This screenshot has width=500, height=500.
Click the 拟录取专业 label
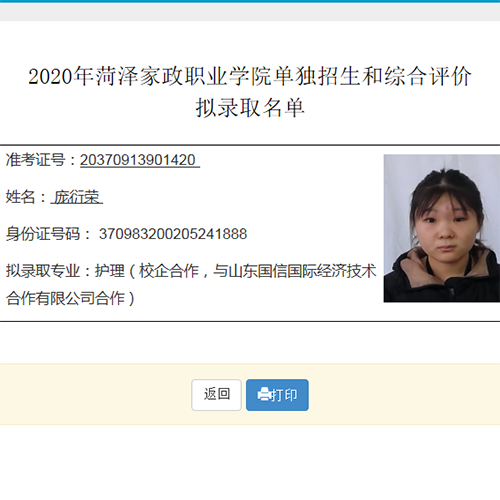(43, 271)
